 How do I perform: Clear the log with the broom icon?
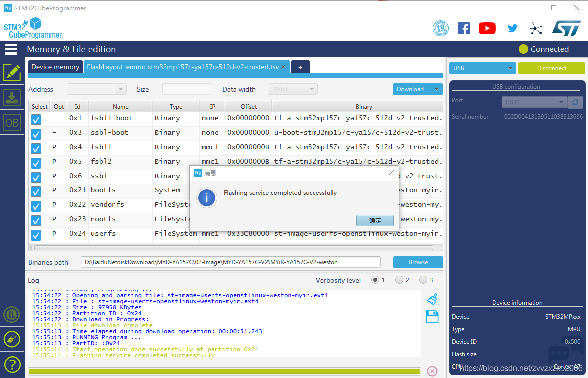point(432,299)
